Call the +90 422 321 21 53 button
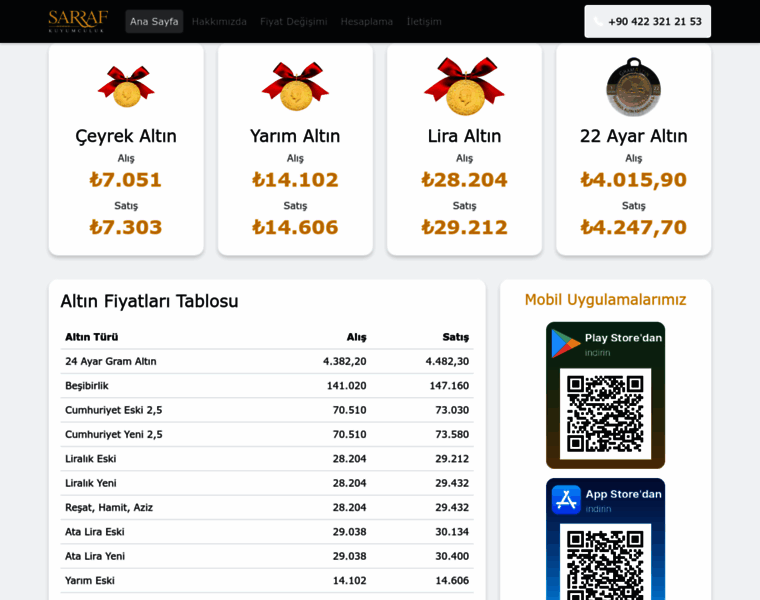Viewport: 760px width, 600px height. point(647,22)
